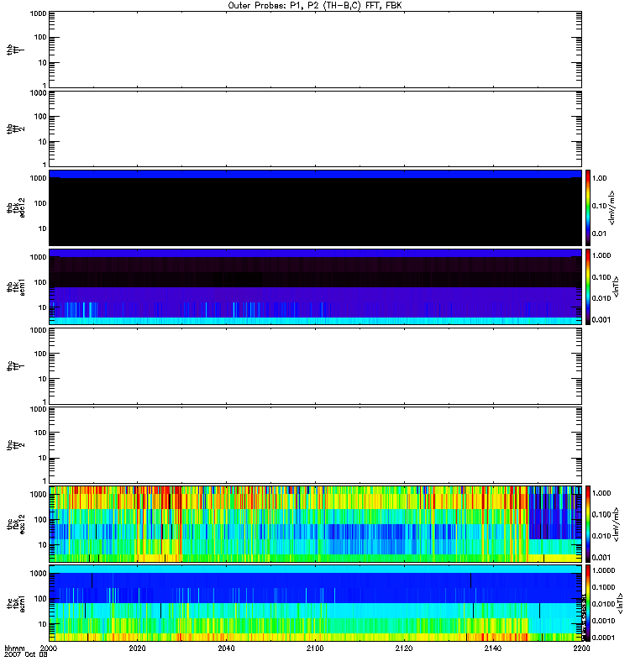Select the empty thc fff 1 panel

click(x=315, y=365)
